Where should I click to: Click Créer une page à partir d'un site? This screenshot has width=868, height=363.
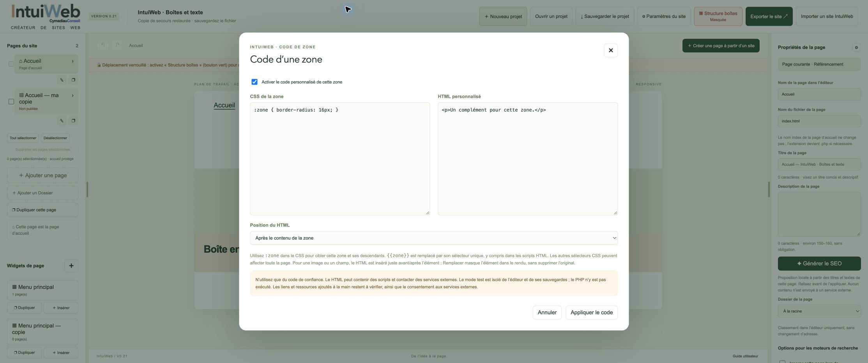coord(721,46)
